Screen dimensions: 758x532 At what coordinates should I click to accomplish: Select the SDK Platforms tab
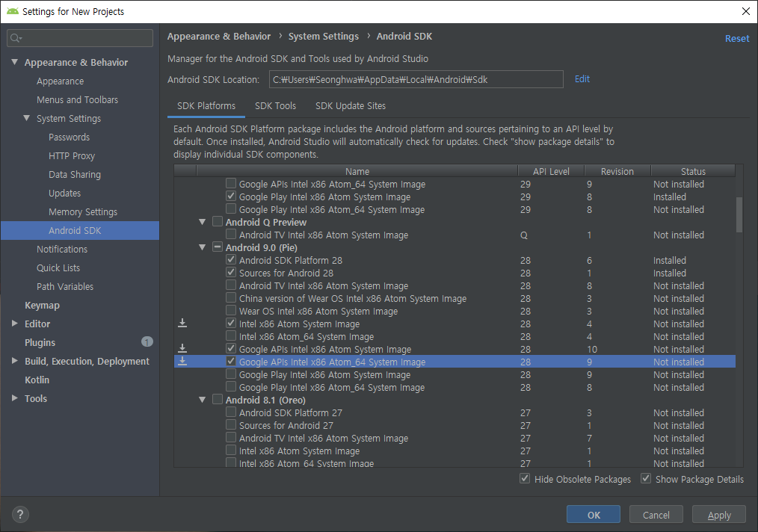(206, 106)
